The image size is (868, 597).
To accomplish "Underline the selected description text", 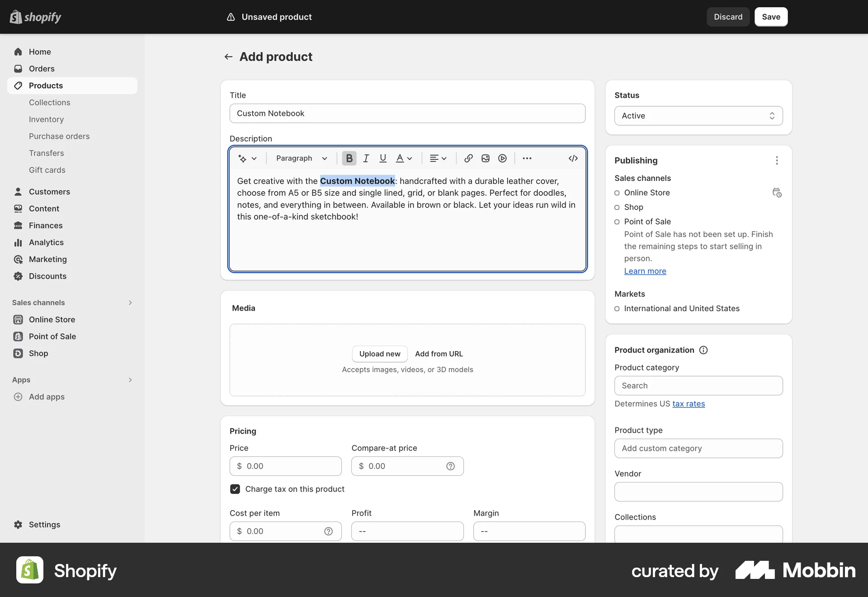I will tap(383, 158).
